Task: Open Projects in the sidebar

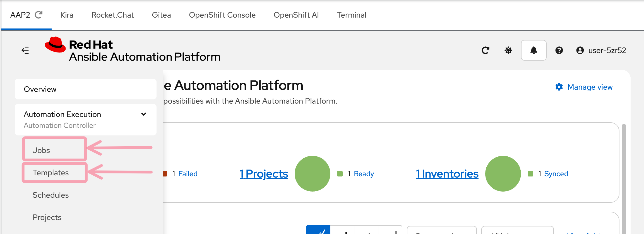Action: 47,217
